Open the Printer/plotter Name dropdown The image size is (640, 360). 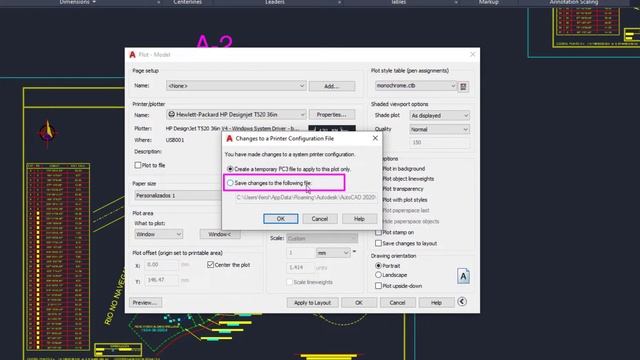point(236,115)
